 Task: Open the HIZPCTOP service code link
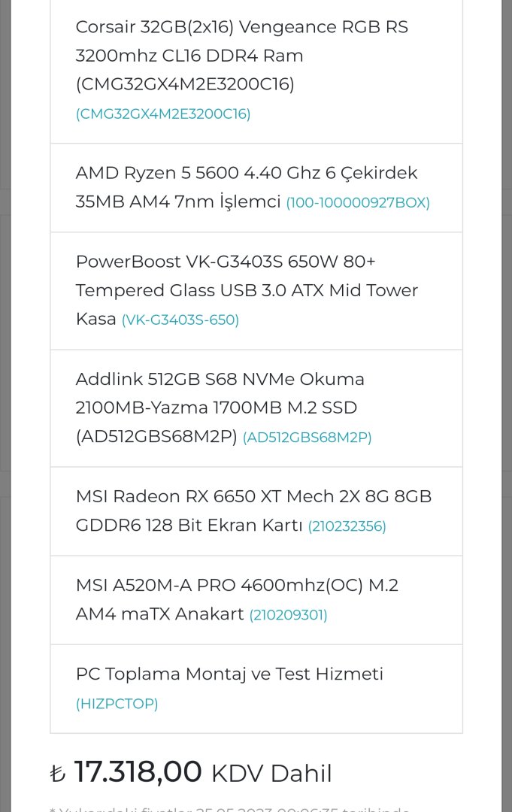[117, 704]
